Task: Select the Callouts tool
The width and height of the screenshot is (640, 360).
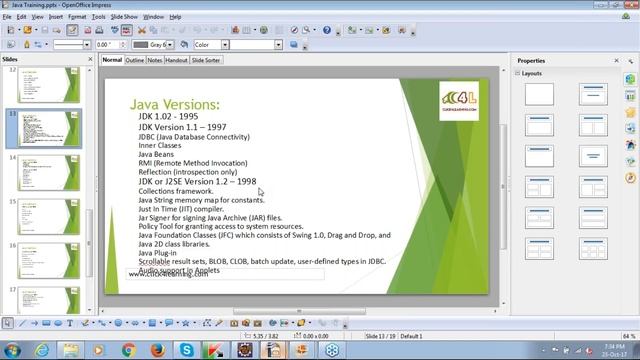Action: [x=169, y=323]
